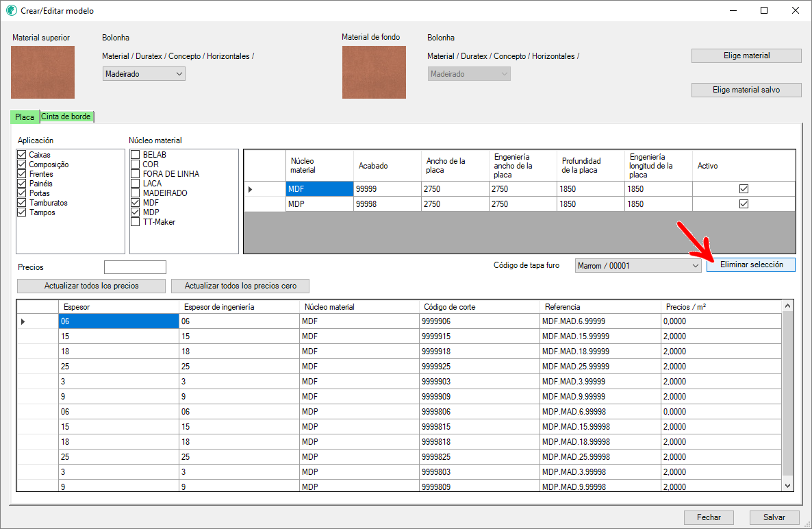Select the Placa tab

coord(25,117)
